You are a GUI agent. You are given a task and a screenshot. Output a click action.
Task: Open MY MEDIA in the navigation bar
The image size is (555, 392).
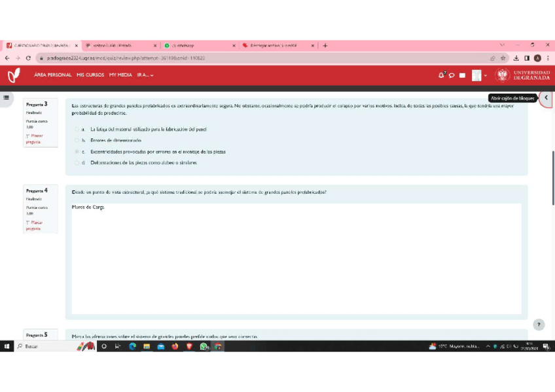[x=120, y=75]
